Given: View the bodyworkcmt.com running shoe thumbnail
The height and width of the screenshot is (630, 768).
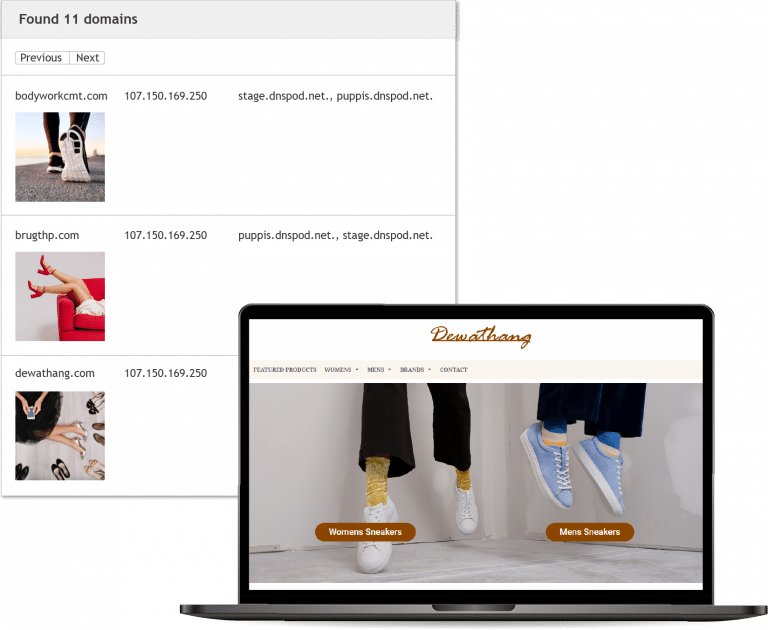Looking at the screenshot, I should (x=60, y=157).
